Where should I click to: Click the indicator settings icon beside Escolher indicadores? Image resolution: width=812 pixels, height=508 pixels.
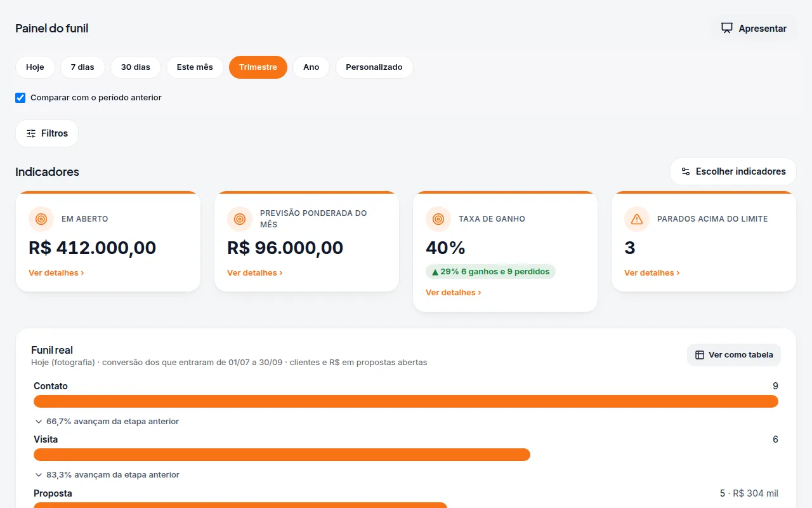(686, 171)
